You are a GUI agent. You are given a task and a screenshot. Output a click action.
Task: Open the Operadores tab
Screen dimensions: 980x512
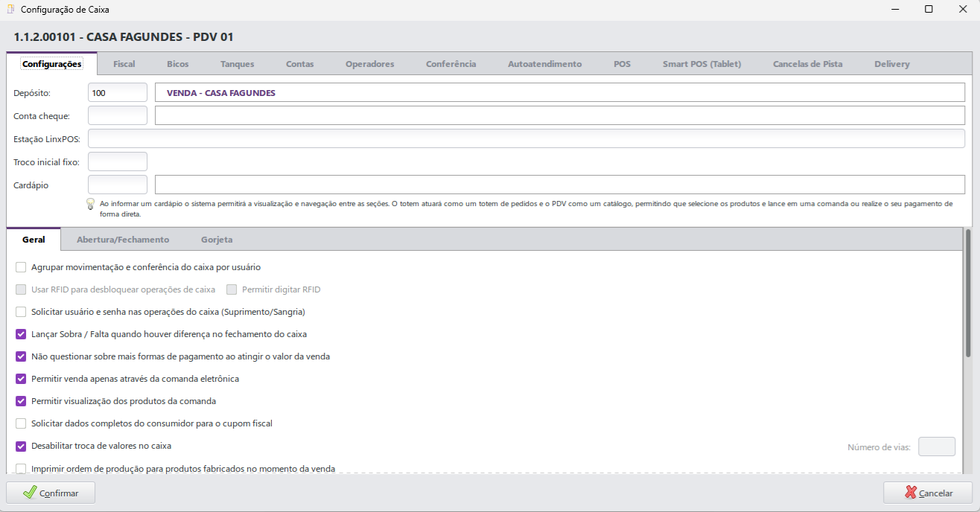click(370, 64)
